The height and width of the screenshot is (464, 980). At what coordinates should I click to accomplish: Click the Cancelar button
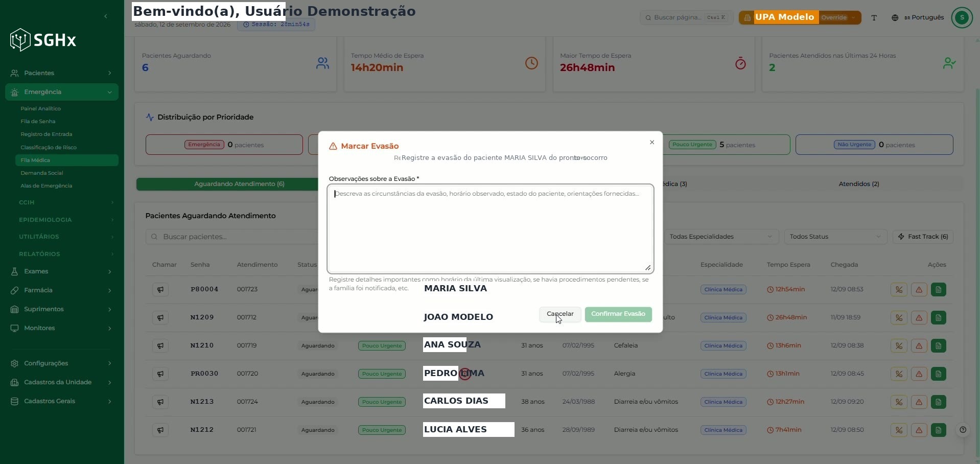560,314
